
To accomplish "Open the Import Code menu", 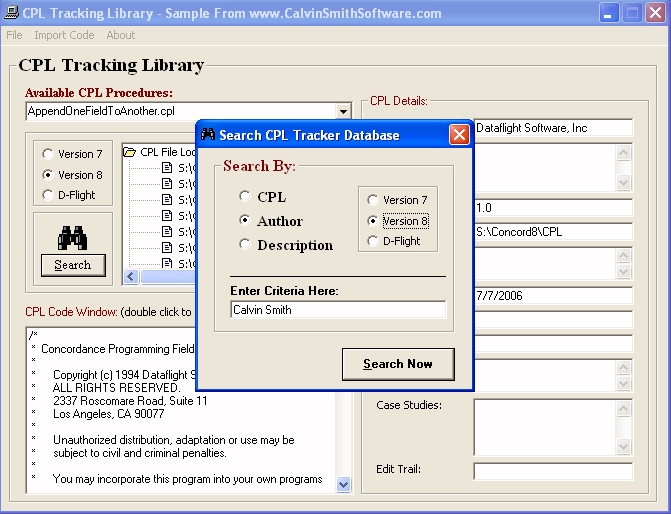I will point(64,35).
